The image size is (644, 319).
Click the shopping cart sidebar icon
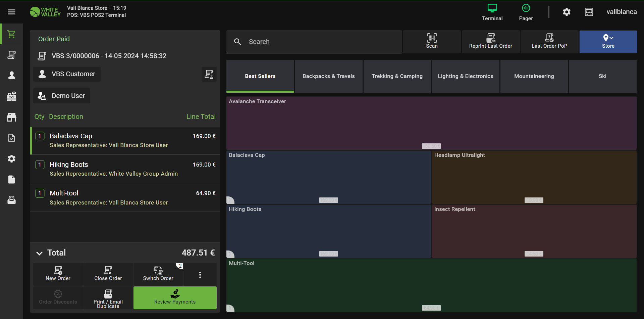click(11, 34)
